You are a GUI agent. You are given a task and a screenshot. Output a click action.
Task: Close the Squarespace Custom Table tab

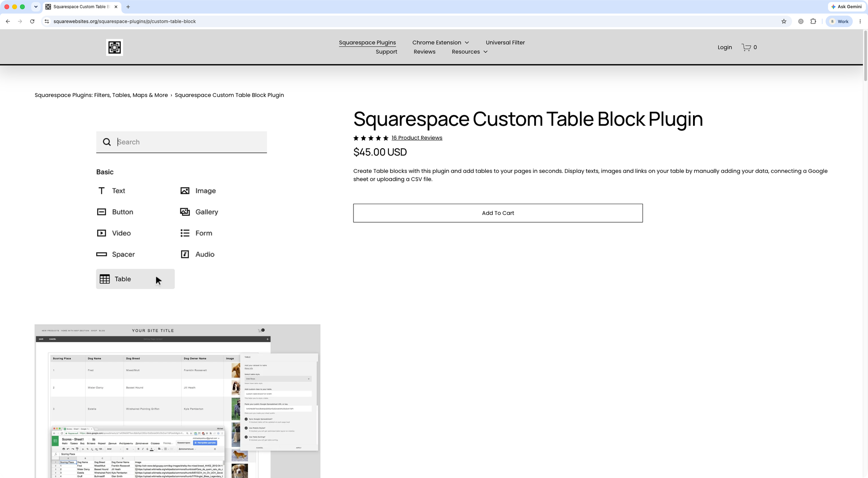[116, 7]
